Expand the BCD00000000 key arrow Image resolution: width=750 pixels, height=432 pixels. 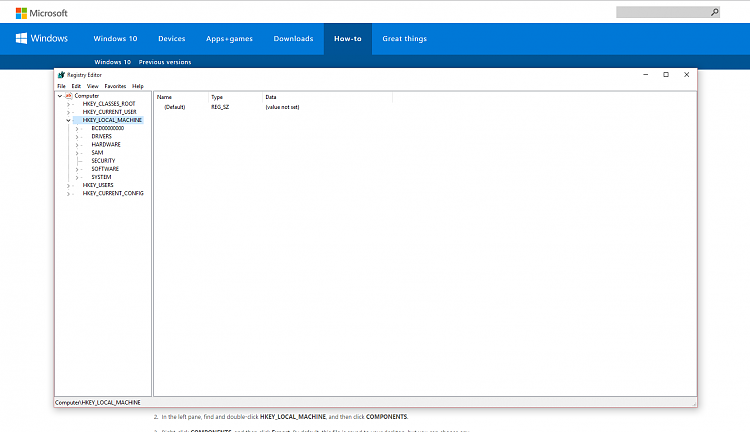[x=77, y=129]
